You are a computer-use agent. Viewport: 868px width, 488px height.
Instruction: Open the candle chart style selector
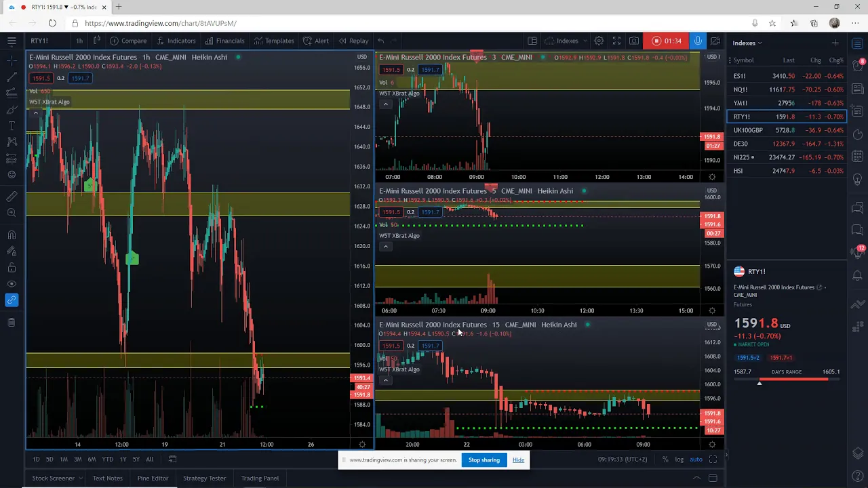(97, 41)
